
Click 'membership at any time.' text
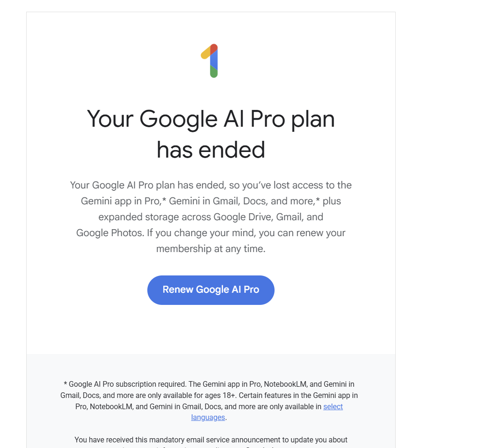(210, 249)
